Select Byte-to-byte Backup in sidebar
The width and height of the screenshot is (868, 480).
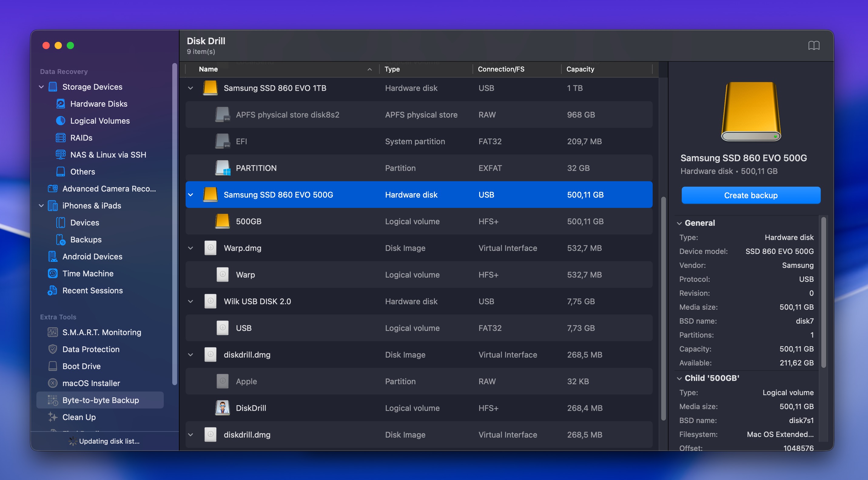pos(100,400)
